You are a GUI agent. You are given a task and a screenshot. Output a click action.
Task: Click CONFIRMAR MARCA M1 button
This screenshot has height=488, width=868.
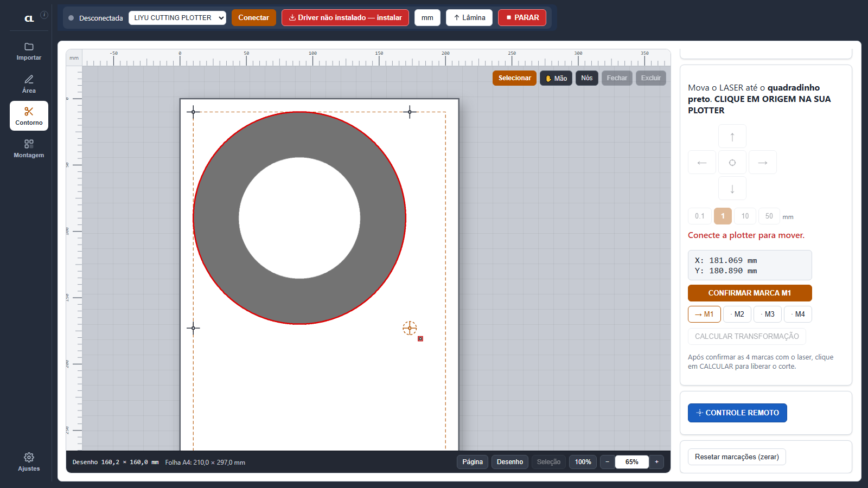click(x=750, y=293)
